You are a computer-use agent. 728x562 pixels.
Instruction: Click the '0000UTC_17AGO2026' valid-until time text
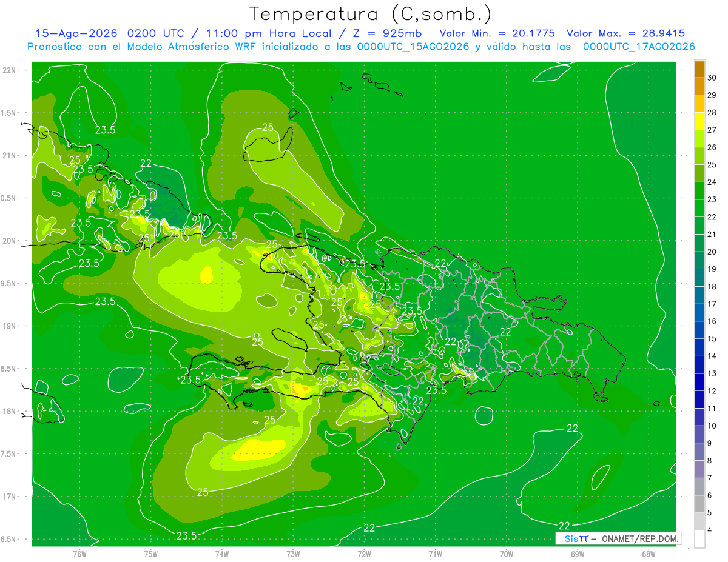point(638,47)
